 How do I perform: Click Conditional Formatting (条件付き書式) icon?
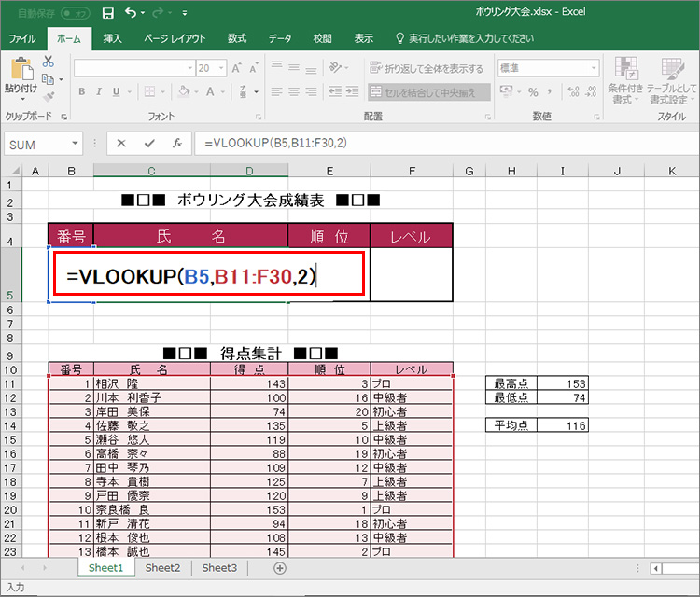click(624, 78)
